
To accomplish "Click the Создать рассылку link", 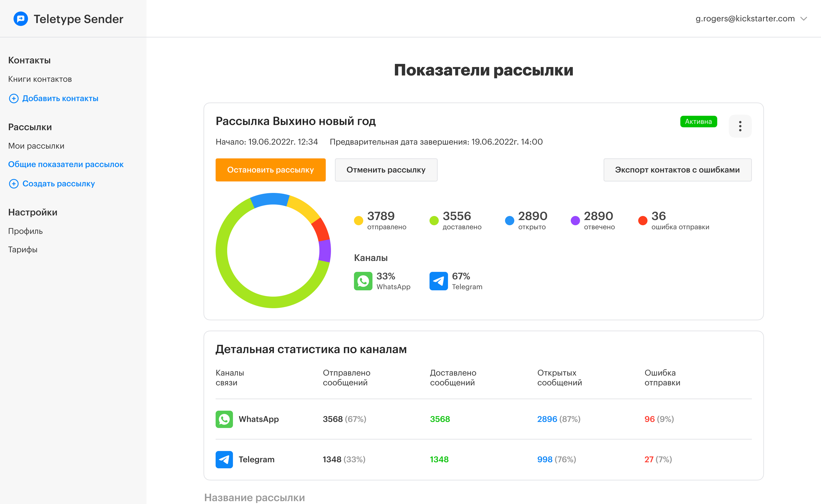I will click(58, 184).
